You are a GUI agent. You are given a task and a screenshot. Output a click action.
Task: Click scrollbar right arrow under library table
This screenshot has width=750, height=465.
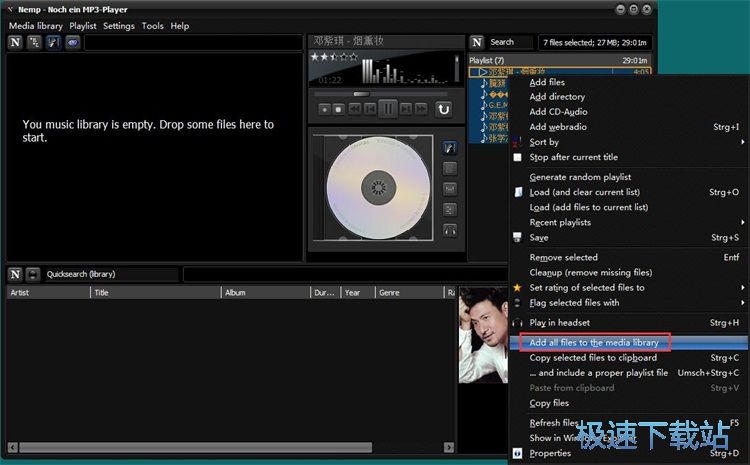(x=449, y=448)
